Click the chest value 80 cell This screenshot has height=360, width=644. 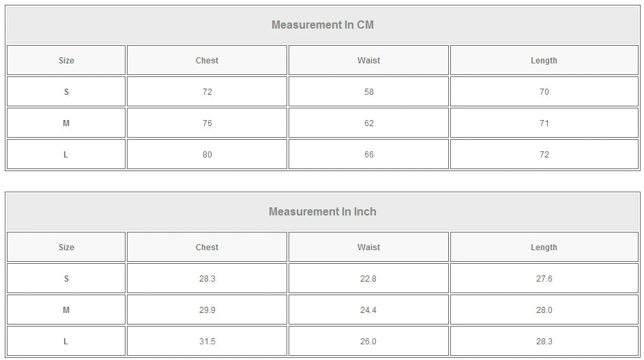207,155
